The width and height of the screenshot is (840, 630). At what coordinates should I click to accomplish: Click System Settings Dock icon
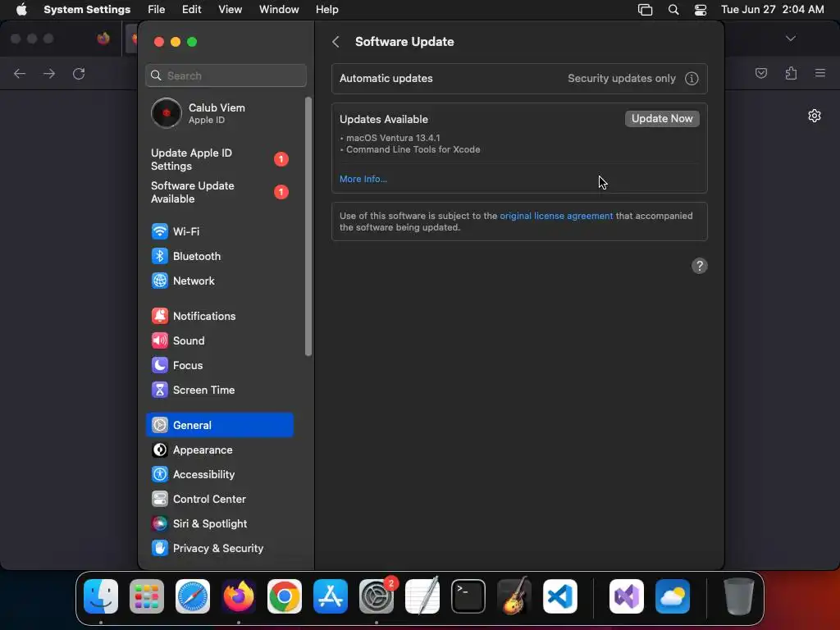[376, 596]
